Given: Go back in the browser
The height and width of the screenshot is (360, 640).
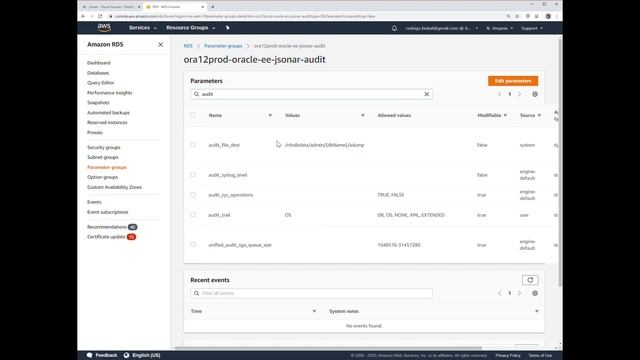Looking at the screenshot, I should coord(83,16).
